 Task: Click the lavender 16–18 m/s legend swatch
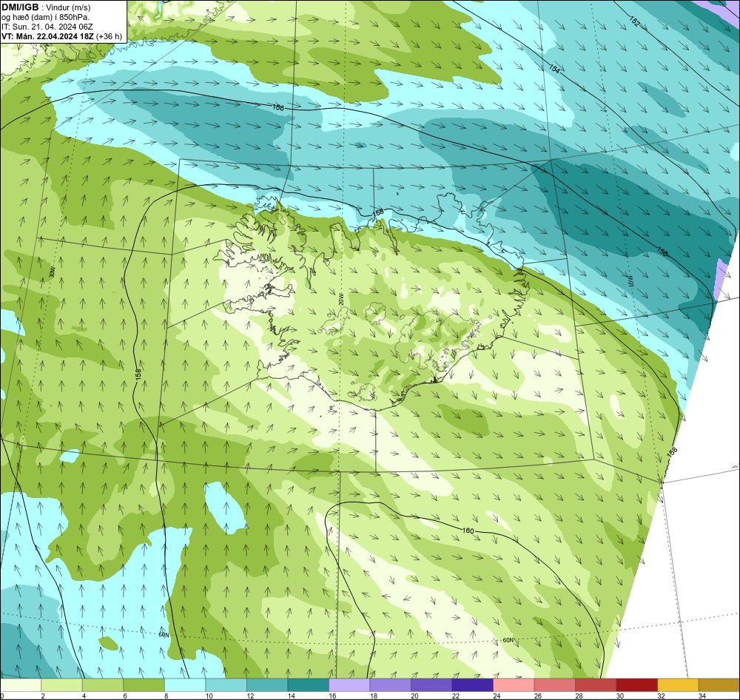349,685
